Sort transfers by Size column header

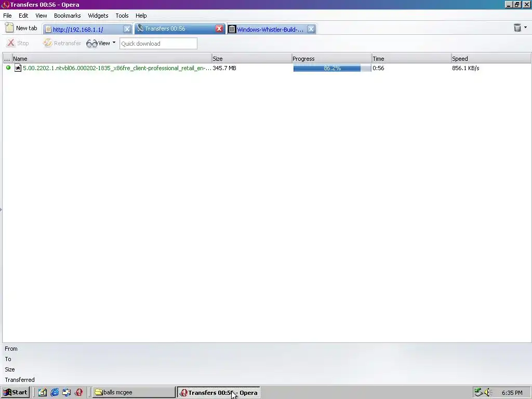point(252,58)
